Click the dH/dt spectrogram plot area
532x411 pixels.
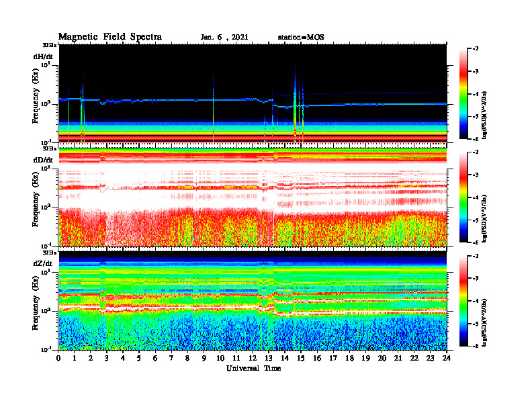253,93
